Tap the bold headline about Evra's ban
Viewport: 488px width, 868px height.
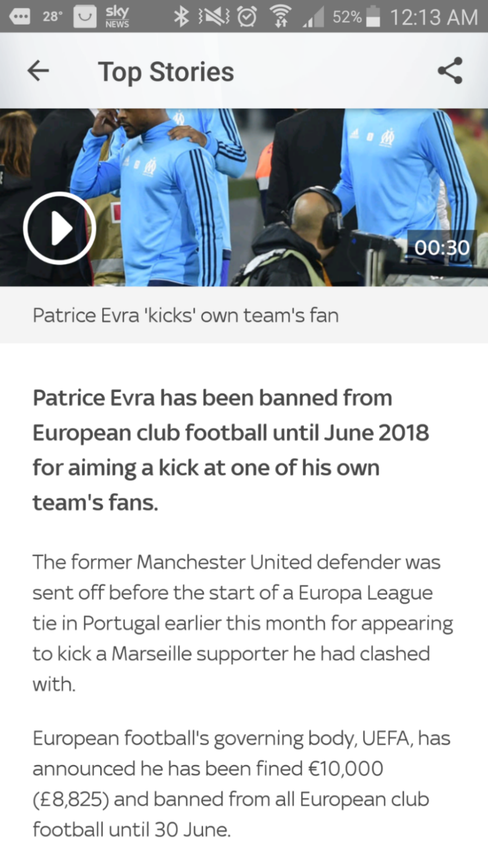[230, 450]
